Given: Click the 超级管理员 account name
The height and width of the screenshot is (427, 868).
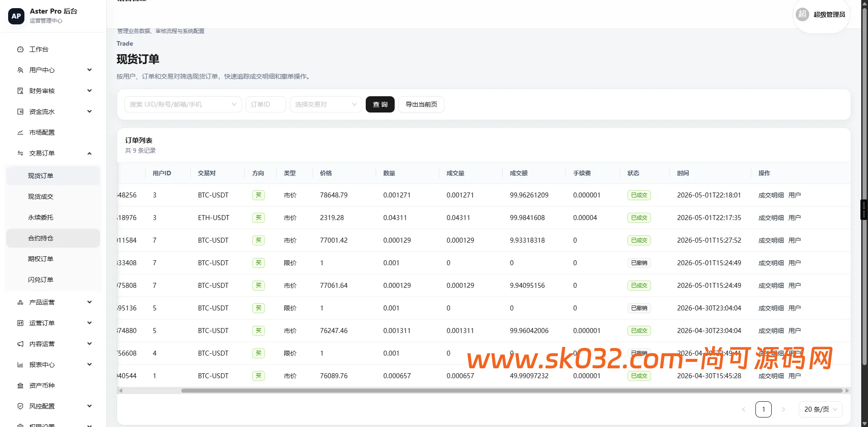Looking at the screenshot, I should coord(829,14).
